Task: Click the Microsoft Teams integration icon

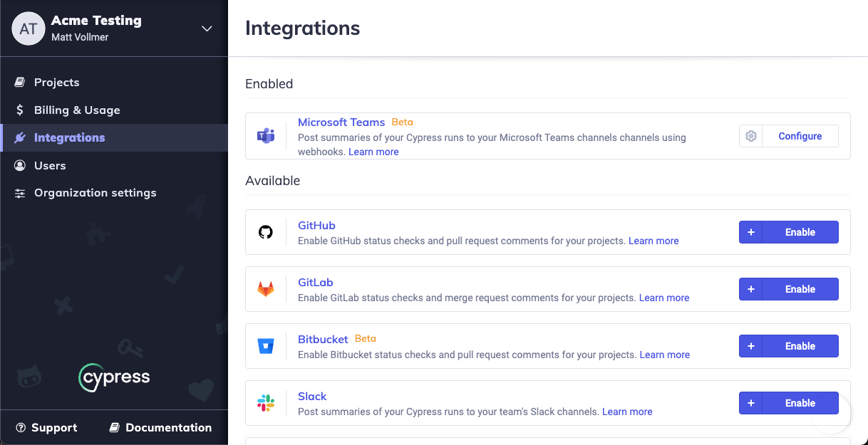Action: [x=265, y=136]
